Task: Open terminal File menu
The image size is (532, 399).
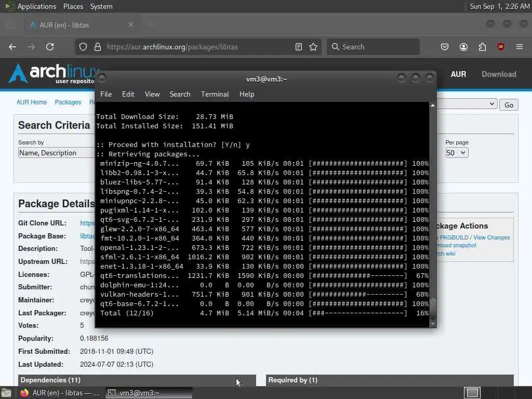Action: [x=106, y=95]
